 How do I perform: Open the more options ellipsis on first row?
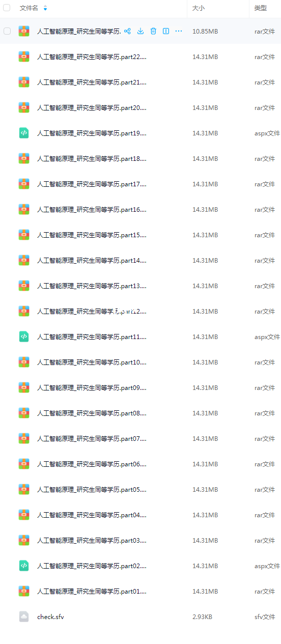[x=179, y=31]
